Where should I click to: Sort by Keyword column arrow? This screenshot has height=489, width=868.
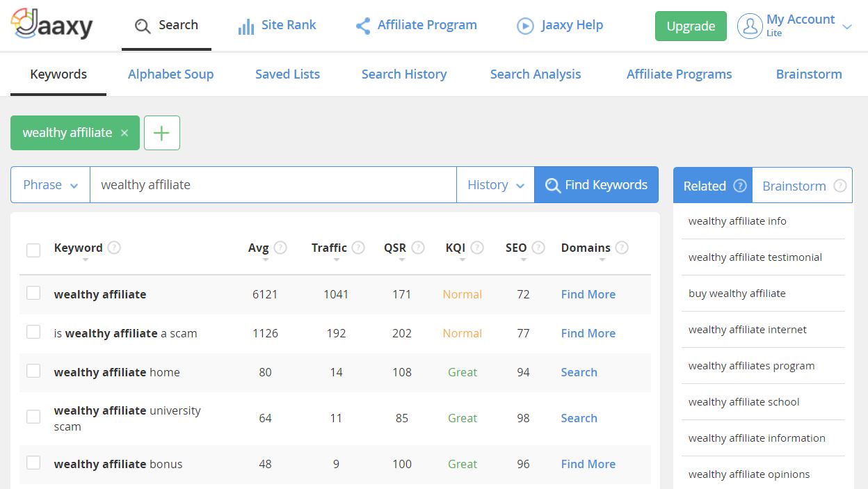point(85,260)
